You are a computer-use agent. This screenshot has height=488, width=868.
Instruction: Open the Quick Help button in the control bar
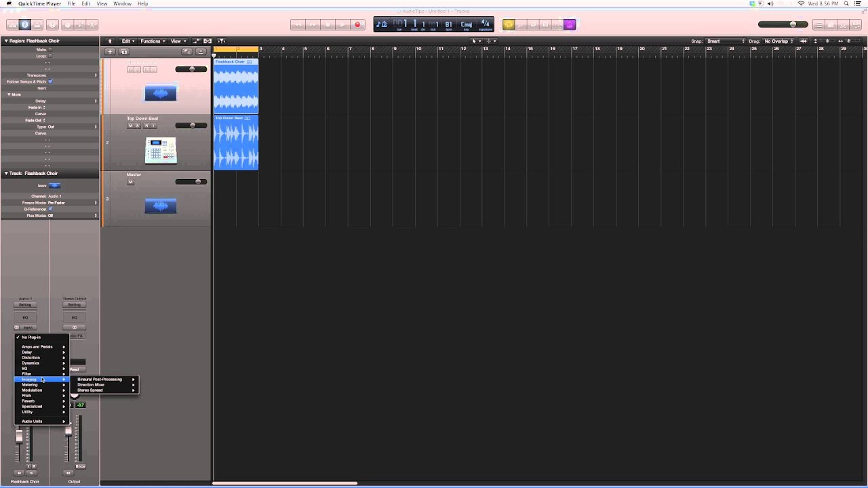pos(53,24)
